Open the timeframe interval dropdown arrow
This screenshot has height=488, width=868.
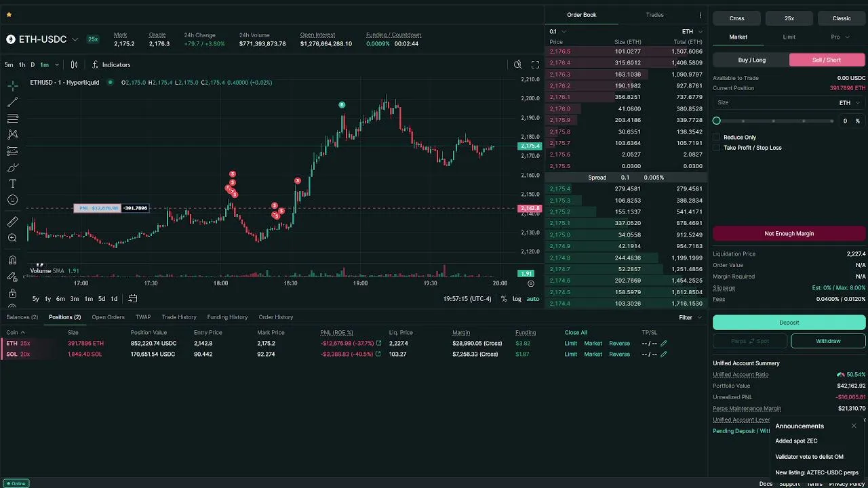point(56,64)
